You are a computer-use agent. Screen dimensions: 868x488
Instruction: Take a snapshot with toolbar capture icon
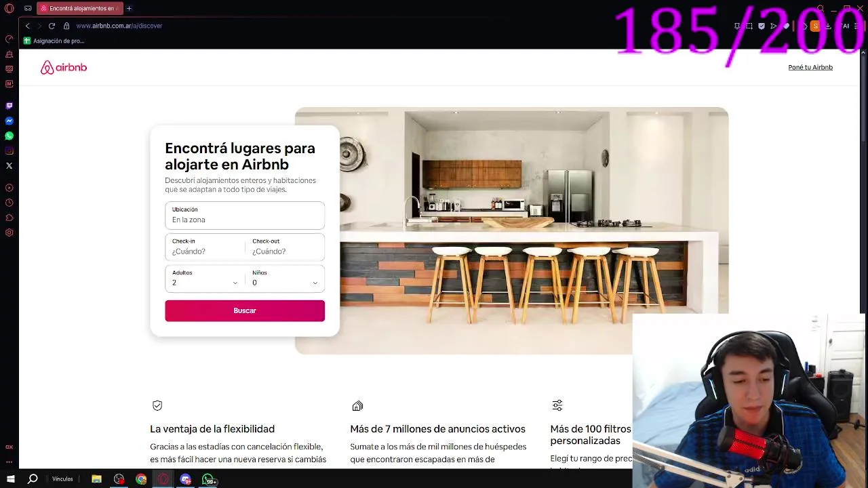749,26
